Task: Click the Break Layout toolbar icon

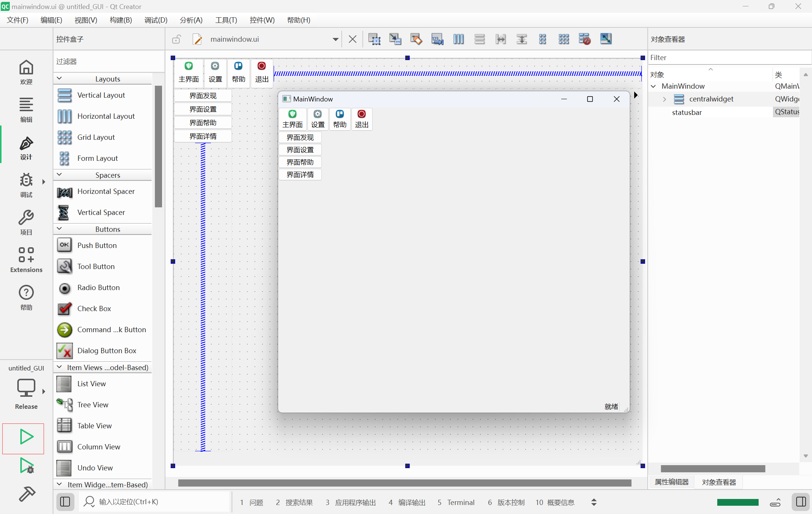Action: tap(585, 39)
